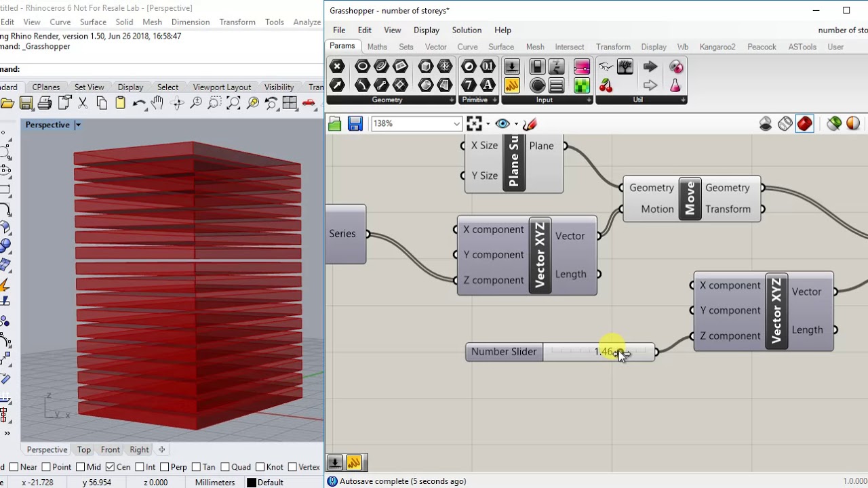Add new viewport tab with plus icon
The height and width of the screenshot is (488, 868).
[161, 449]
